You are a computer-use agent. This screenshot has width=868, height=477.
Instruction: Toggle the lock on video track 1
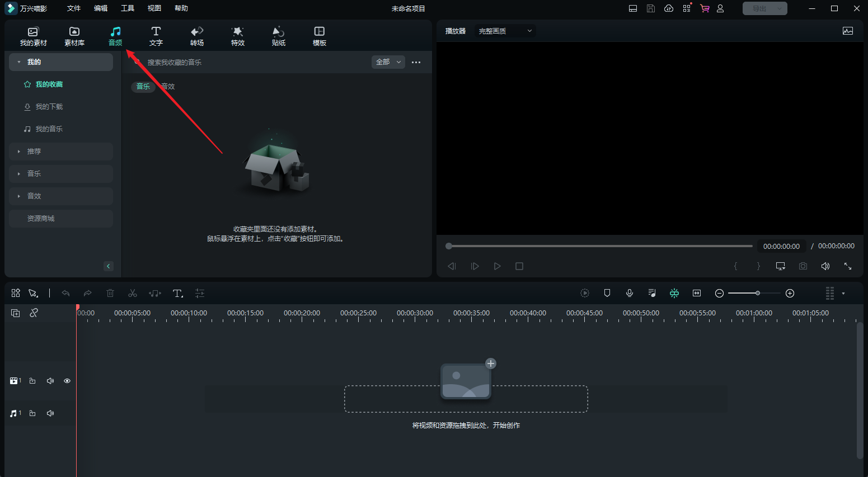point(32,381)
